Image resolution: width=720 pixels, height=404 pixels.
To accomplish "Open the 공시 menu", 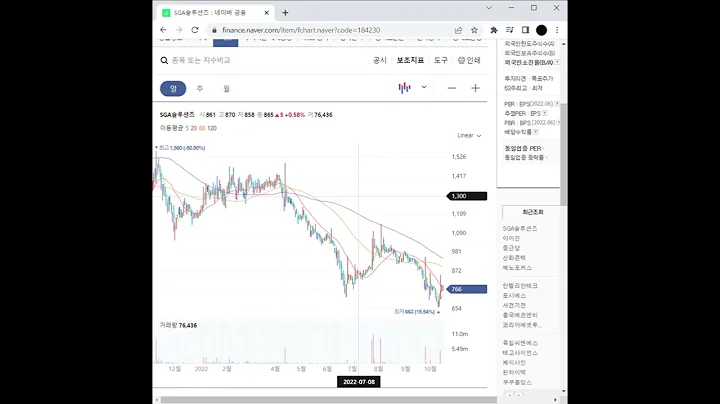I will [380, 60].
